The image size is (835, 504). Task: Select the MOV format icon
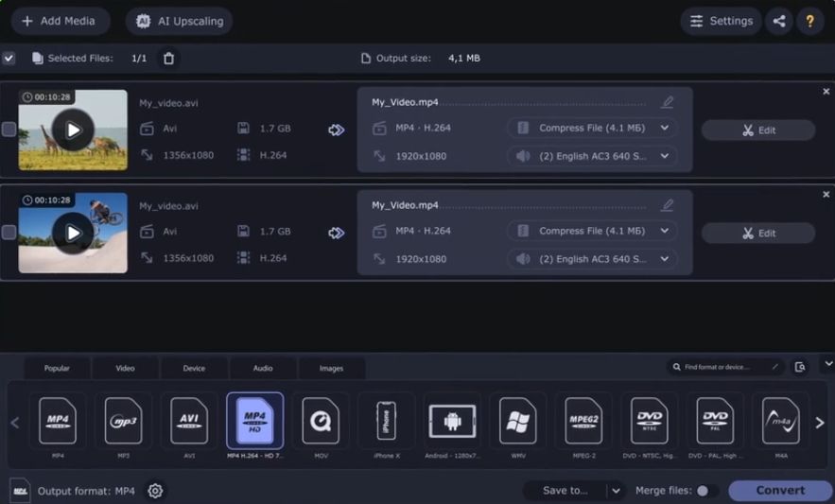click(x=321, y=421)
